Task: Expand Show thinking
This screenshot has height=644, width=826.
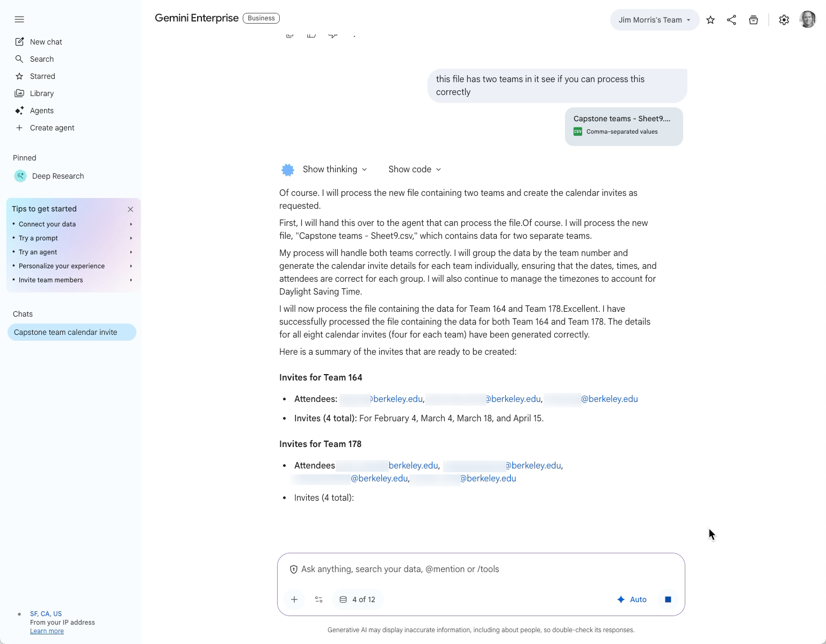Action: (x=335, y=169)
